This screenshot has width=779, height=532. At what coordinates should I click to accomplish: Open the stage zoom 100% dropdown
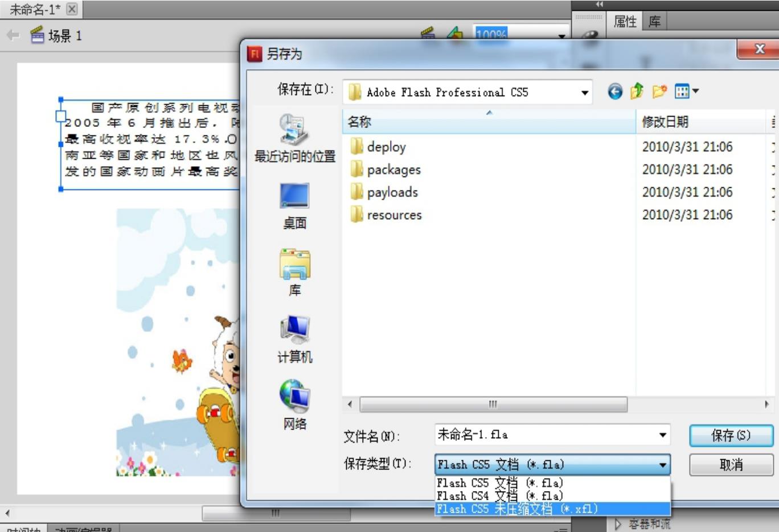point(561,35)
